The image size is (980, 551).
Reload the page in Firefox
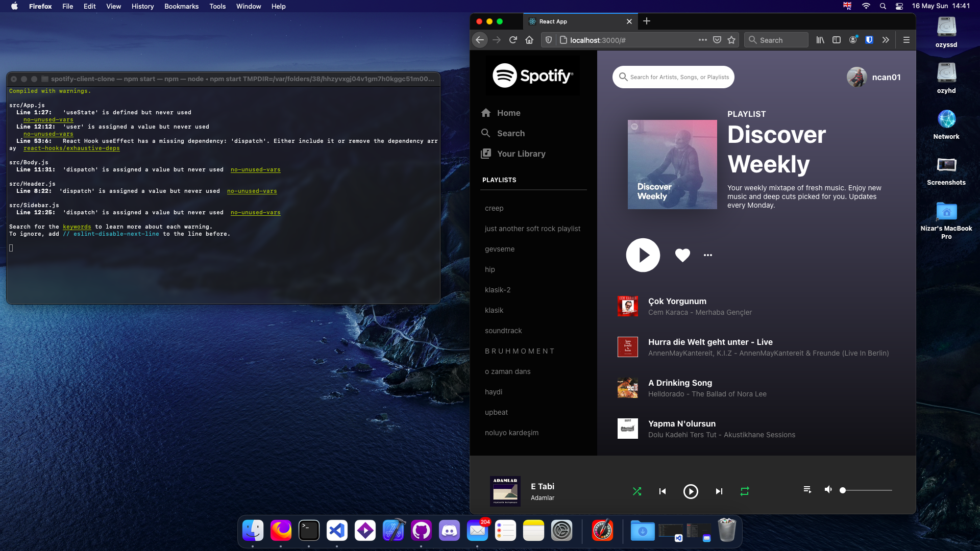(x=513, y=40)
